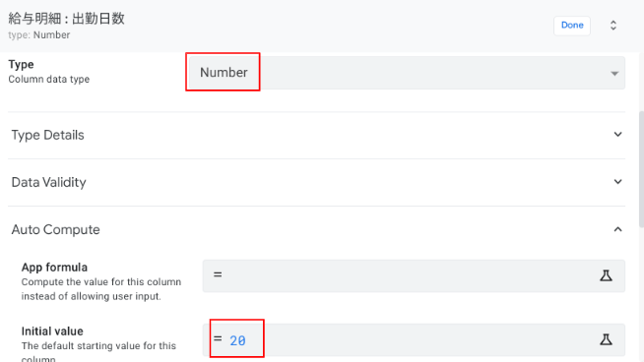Viewport: 644px width, 362px height.
Task: Click the Initial value label text
Action: click(x=52, y=332)
